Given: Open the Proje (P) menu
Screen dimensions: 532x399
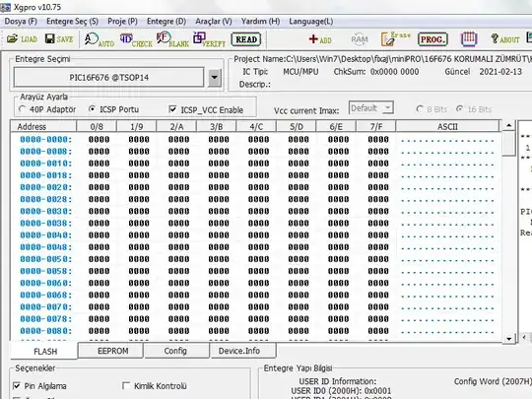Looking at the screenshot, I should [122, 22].
